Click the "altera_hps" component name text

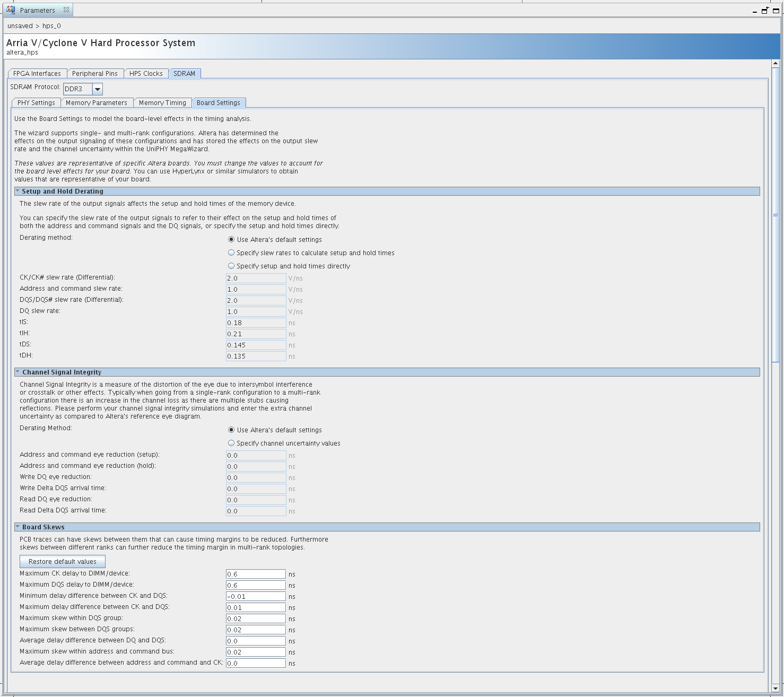22,53
